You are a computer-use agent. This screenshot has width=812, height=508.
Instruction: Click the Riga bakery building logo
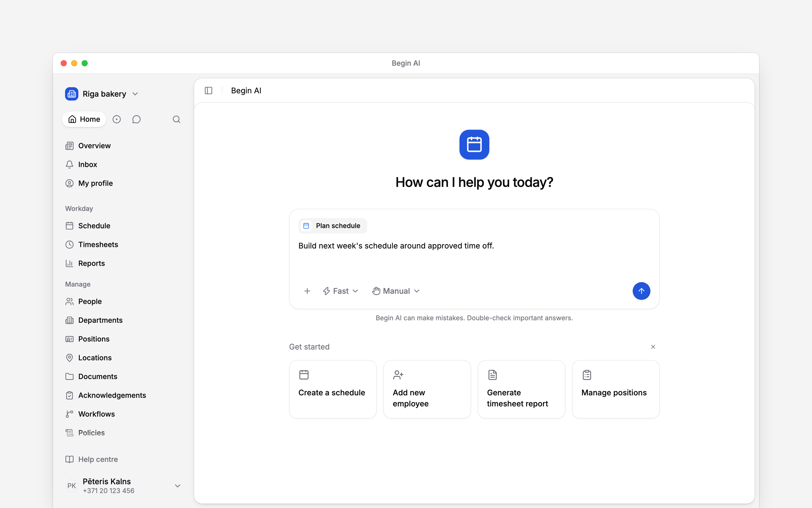click(71, 94)
